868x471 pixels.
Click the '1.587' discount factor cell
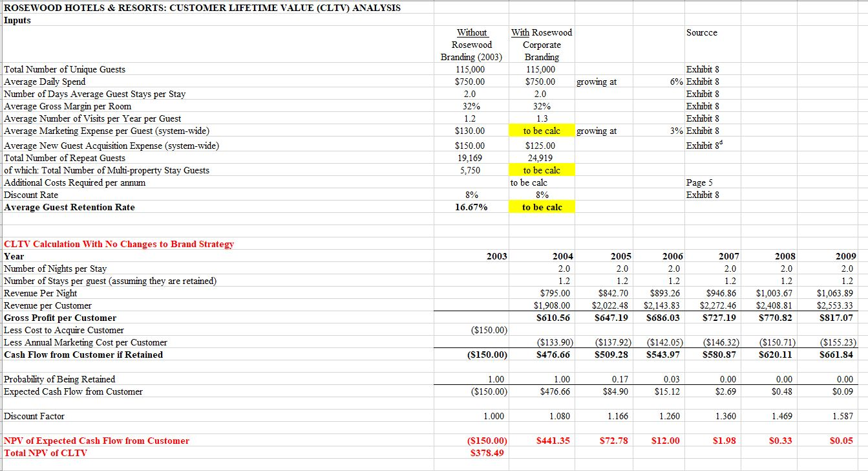[842, 416]
